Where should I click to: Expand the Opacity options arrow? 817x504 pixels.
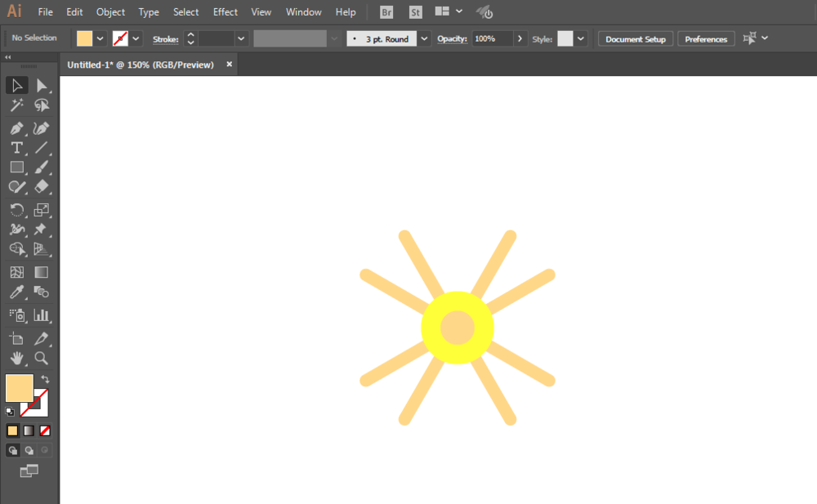tap(520, 38)
